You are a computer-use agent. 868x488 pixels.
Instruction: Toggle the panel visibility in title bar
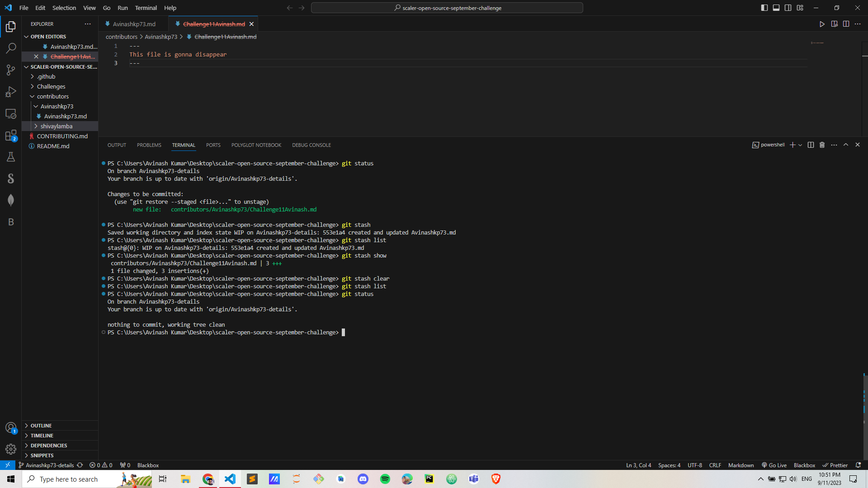pos(776,8)
